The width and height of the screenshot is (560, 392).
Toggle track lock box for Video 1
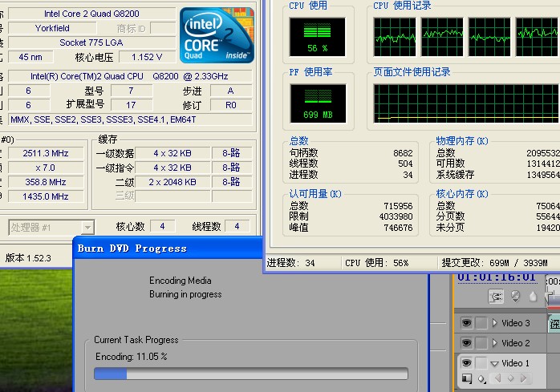pyautogui.click(x=481, y=363)
